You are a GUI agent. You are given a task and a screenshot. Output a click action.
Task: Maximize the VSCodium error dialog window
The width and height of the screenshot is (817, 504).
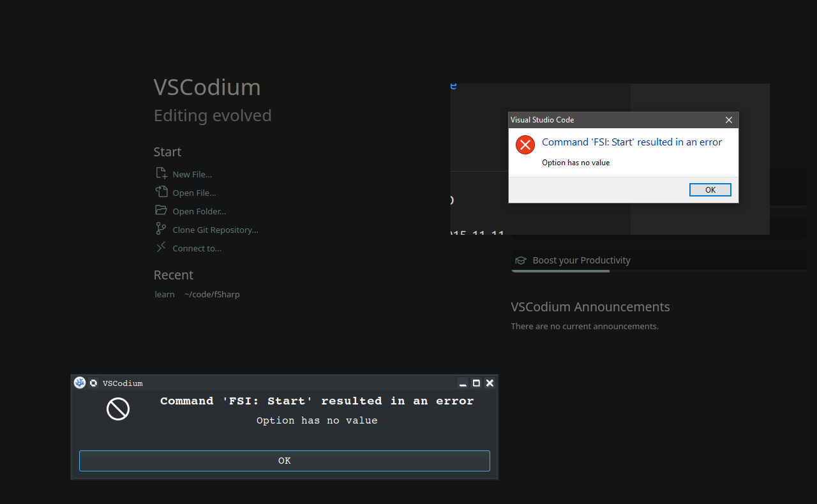[476, 383]
